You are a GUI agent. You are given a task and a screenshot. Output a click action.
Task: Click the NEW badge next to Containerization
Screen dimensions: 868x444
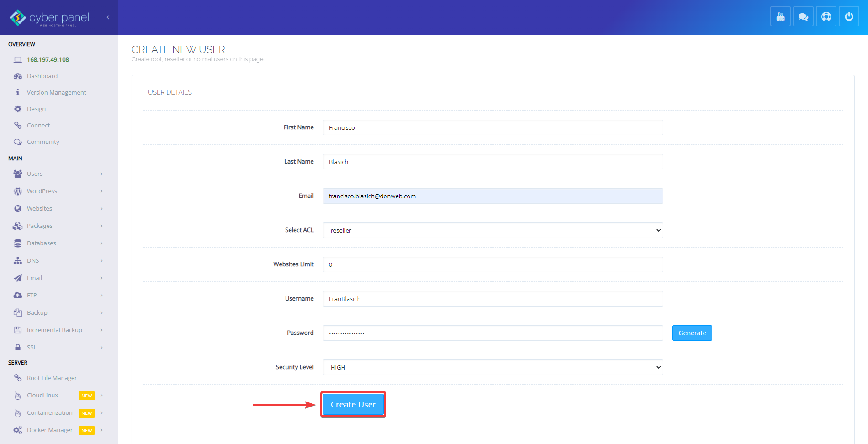tap(86, 413)
